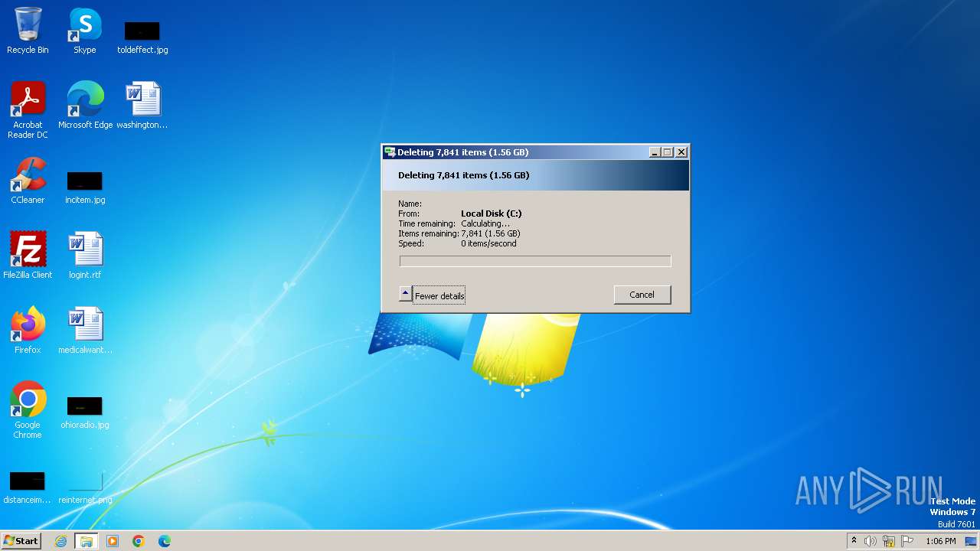Select logint.rtf document icon
The height and width of the screenshot is (551, 980).
tap(85, 255)
